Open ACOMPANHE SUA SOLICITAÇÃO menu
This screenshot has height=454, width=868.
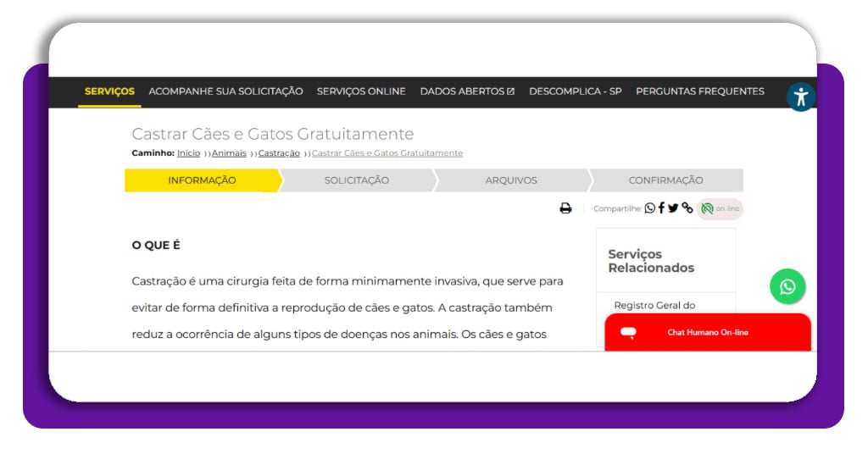coord(225,91)
